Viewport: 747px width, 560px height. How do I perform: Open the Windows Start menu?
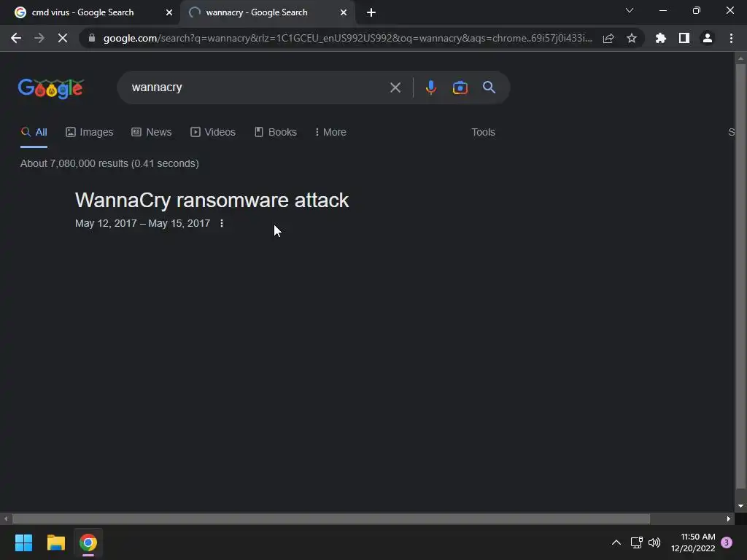tap(23, 542)
